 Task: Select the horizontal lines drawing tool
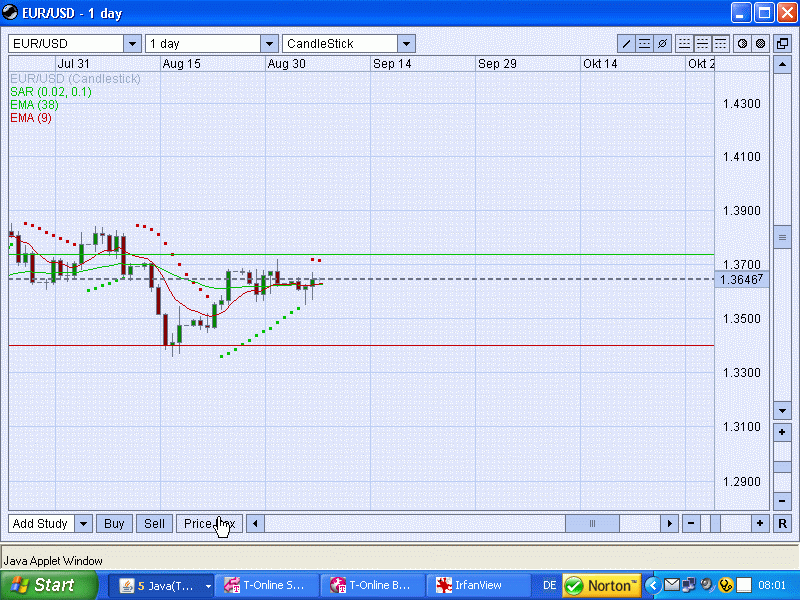click(x=644, y=44)
